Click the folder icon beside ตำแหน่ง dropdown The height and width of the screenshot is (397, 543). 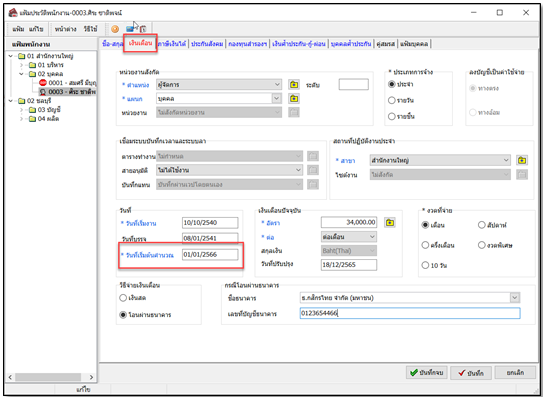click(x=294, y=85)
